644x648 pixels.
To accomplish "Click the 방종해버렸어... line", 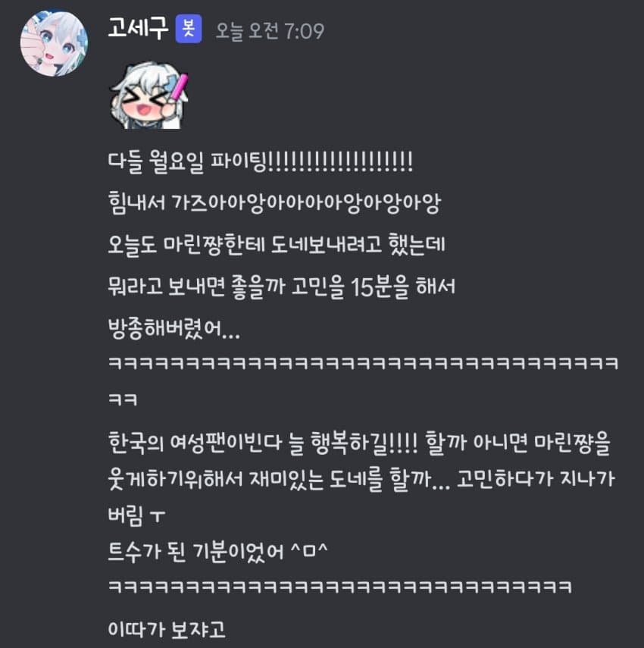I will coord(174,328).
